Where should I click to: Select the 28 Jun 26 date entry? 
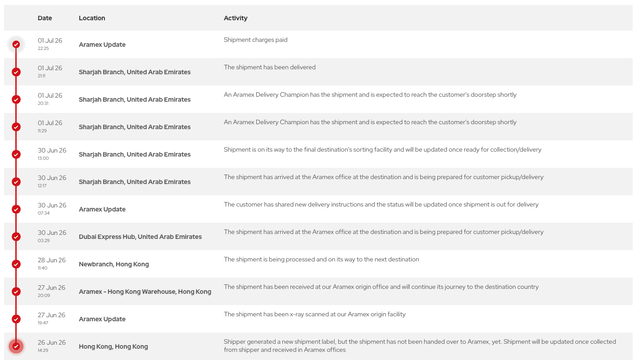(x=52, y=260)
